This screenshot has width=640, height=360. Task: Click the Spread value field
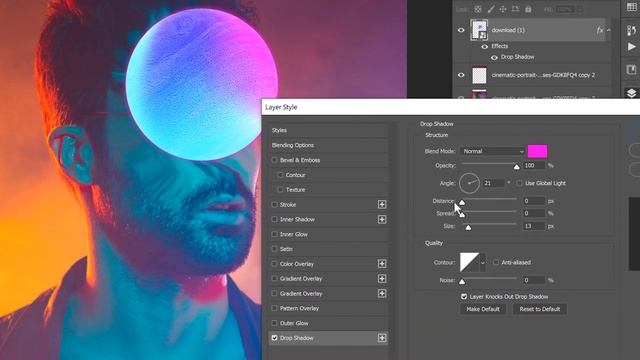point(534,213)
